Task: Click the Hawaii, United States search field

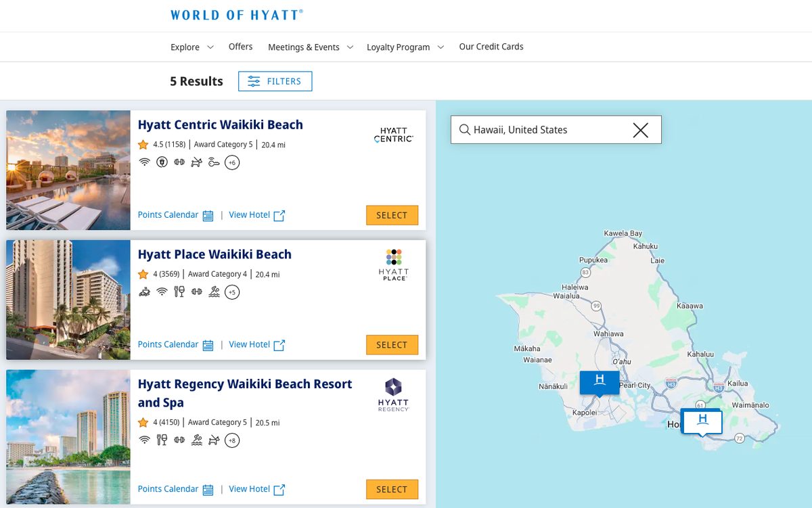Action: (556, 130)
